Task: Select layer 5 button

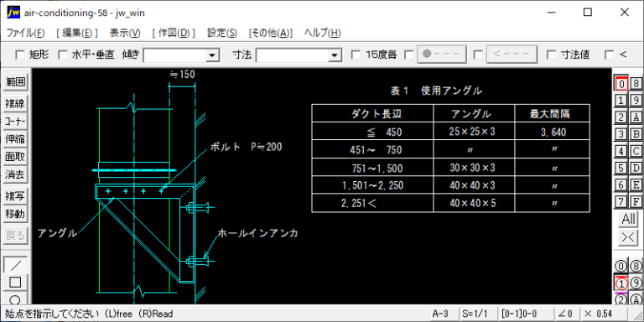Action: (x=621, y=168)
